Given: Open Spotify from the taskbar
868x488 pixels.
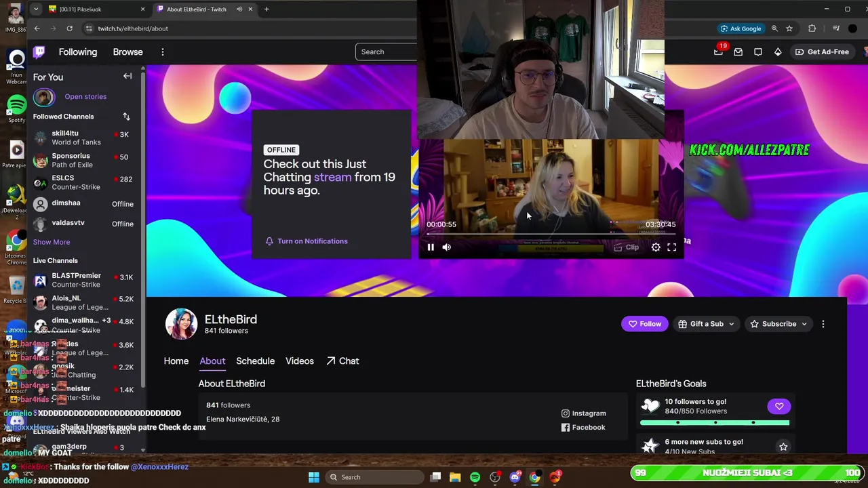Looking at the screenshot, I should pyautogui.click(x=475, y=477).
